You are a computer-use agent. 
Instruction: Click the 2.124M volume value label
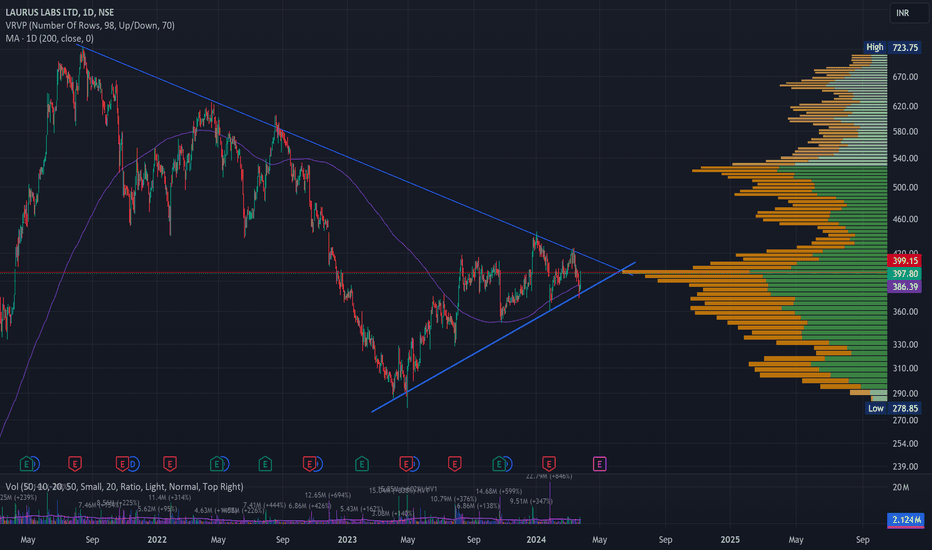tap(905, 520)
